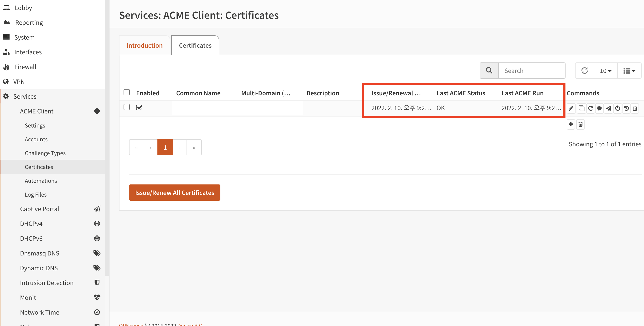Screen dimensions: 644x326
Task: Click the DHCPv4 target icon
Action: [x=97, y=224]
